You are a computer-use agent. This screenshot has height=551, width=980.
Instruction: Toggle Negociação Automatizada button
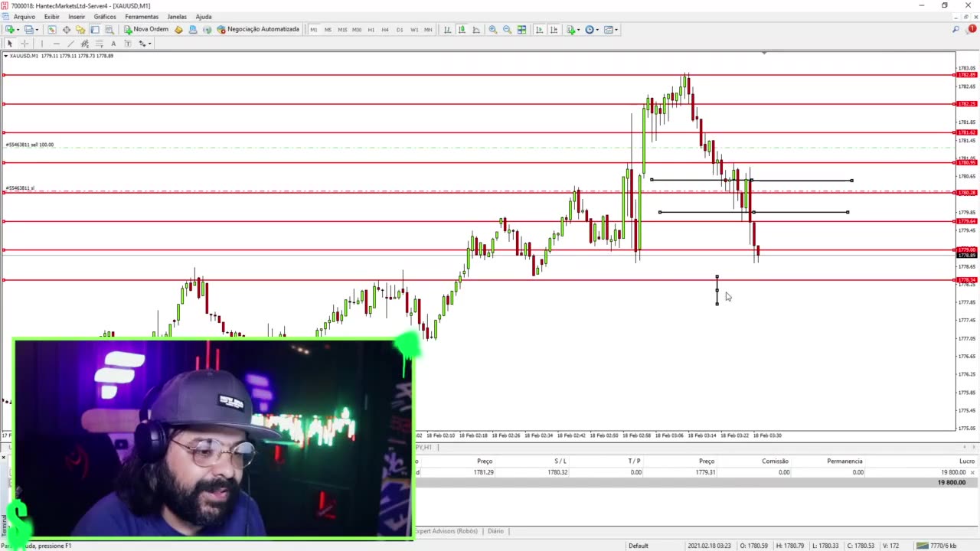coord(258,30)
